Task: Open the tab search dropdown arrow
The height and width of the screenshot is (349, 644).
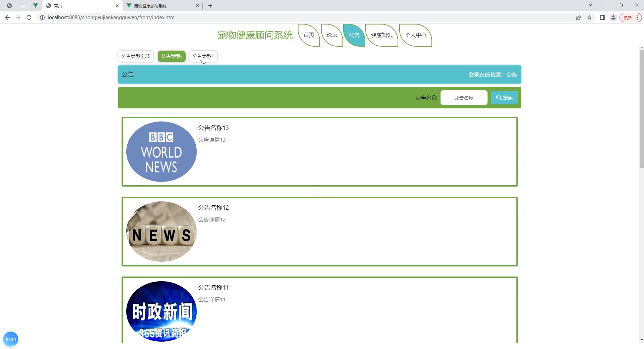Action: click(x=591, y=5)
